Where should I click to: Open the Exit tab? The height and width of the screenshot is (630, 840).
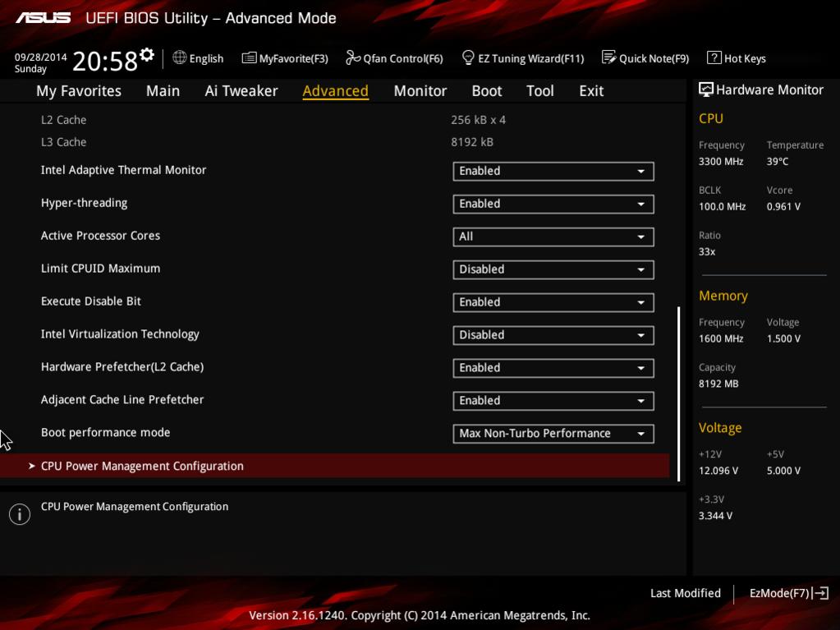[591, 91]
